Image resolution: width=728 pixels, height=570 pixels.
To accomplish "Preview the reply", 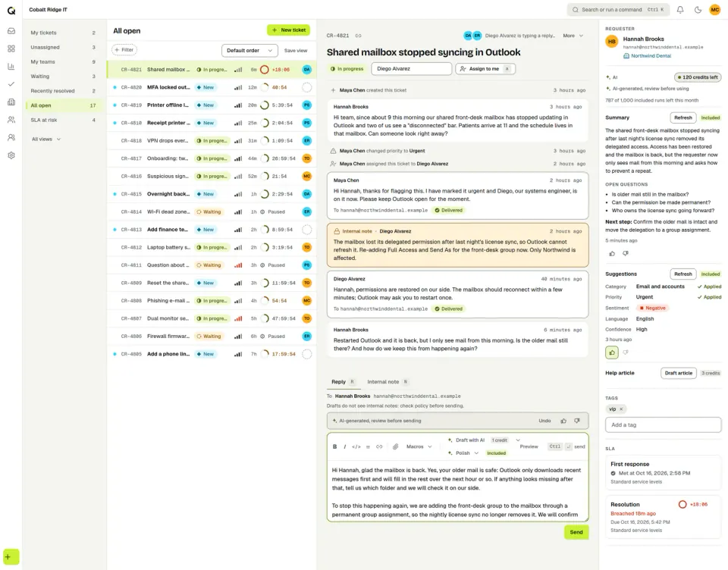I will click(529, 446).
